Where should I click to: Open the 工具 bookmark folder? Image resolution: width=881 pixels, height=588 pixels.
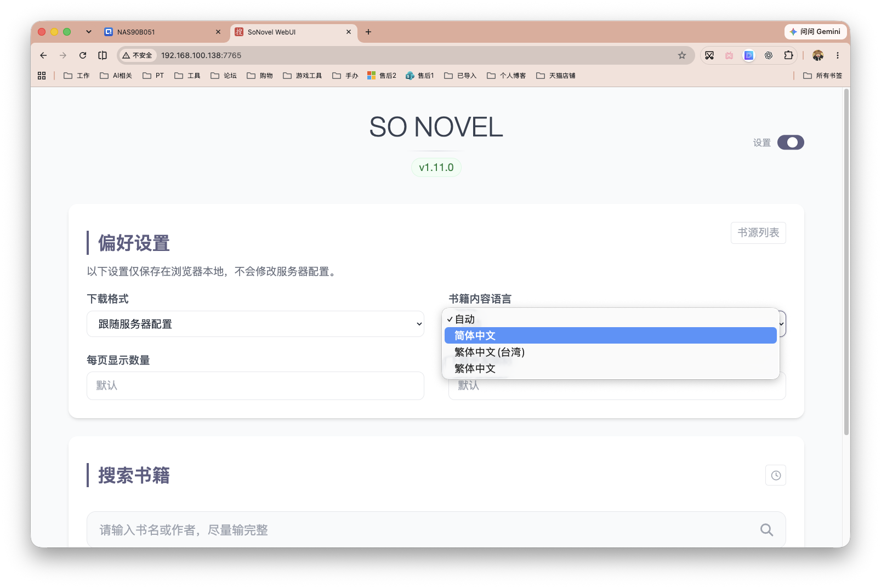pyautogui.click(x=187, y=76)
